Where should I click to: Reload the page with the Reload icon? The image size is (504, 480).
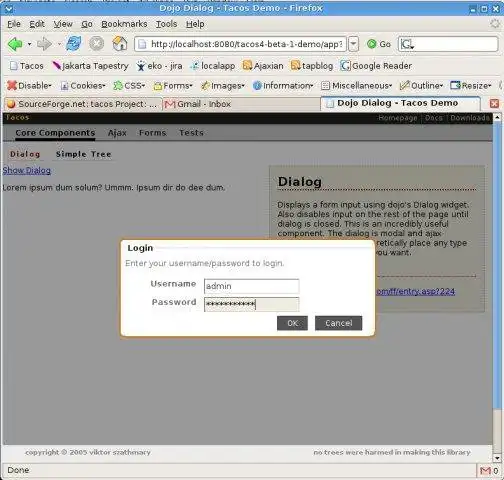[x=74, y=44]
